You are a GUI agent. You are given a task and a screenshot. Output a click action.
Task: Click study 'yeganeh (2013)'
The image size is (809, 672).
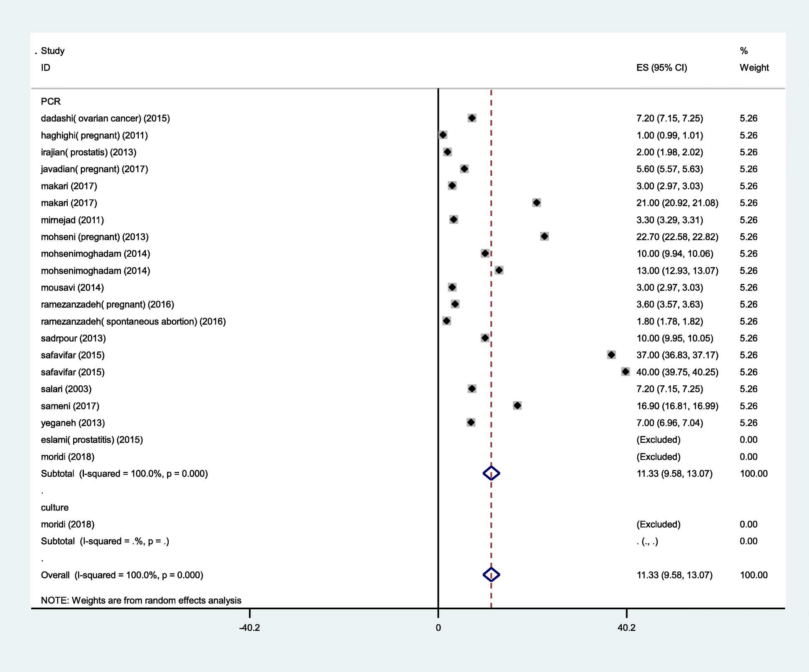73,423
